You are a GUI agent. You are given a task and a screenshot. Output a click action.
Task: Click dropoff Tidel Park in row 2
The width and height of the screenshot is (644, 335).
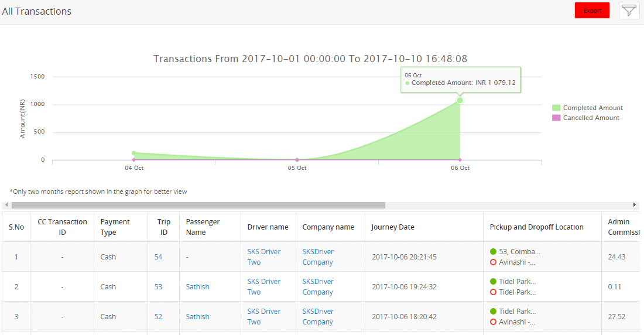coord(517,292)
